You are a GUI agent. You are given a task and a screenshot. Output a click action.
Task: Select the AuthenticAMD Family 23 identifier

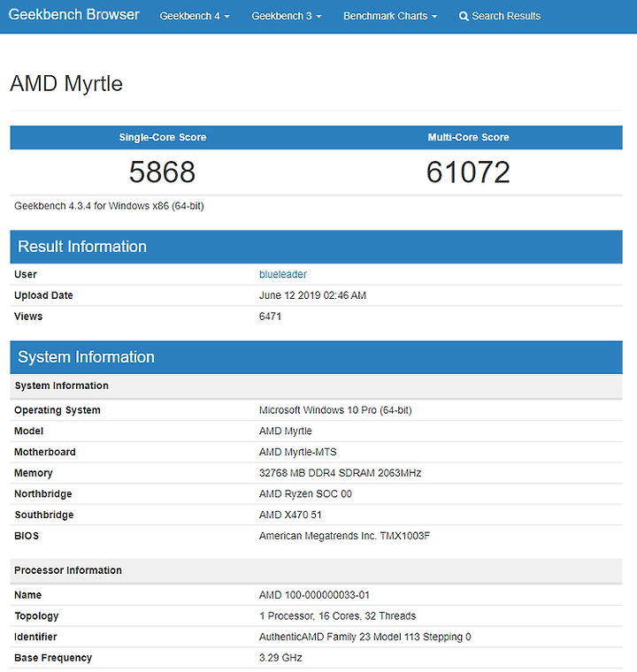click(x=365, y=638)
